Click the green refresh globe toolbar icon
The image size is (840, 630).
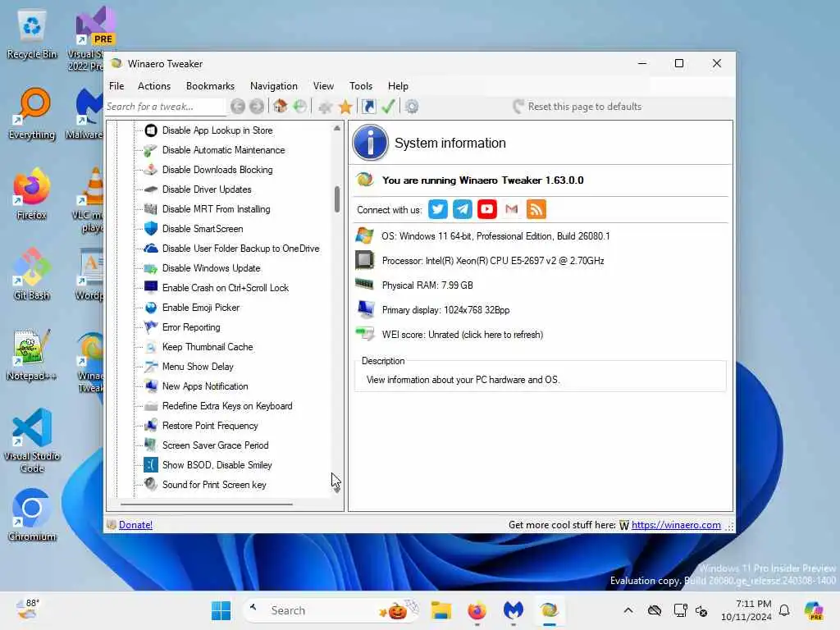point(300,106)
